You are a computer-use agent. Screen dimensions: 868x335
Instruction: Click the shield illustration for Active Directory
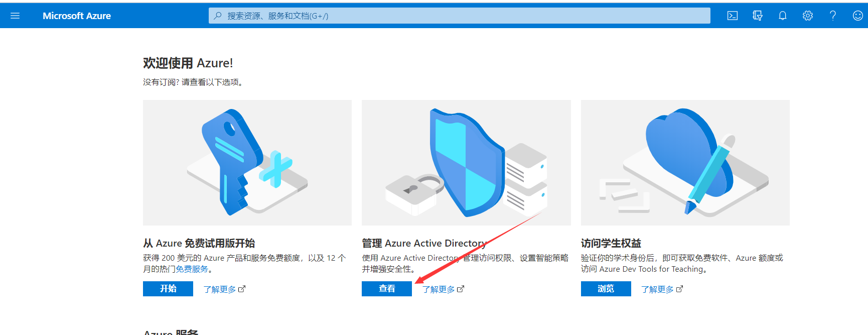click(466, 162)
